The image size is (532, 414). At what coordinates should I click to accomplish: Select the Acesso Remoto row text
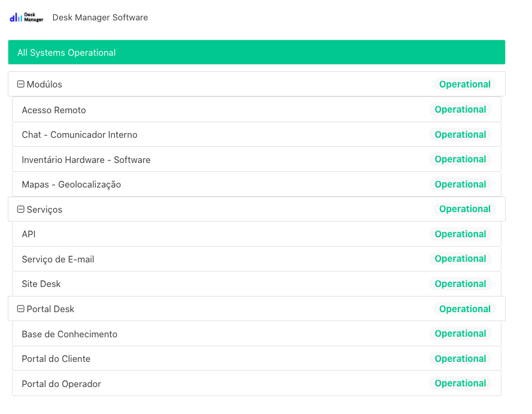(54, 110)
